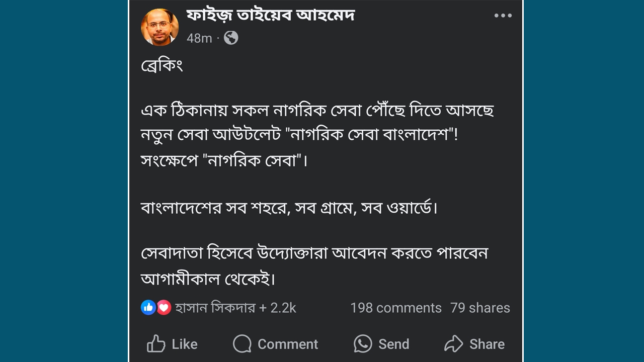Click the globe public-audience icon
644x362 pixels.
231,38
